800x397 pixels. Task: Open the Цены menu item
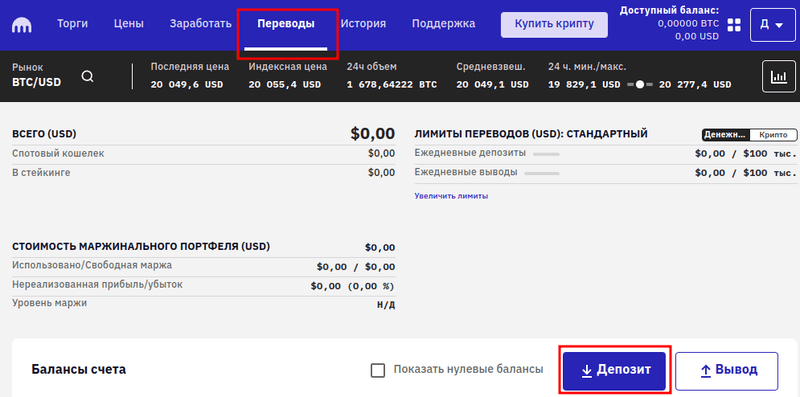(x=129, y=23)
